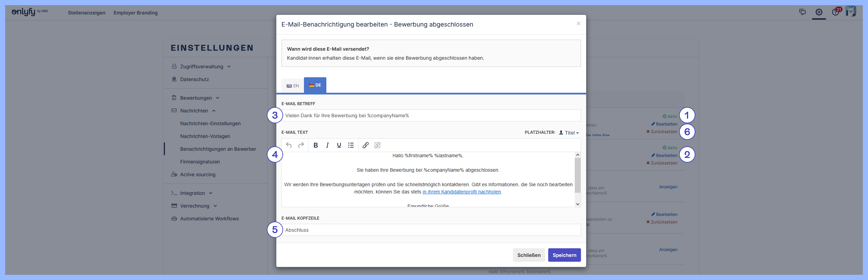The height and width of the screenshot is (280, 868).
Task: Expand the Zugriffsverwaltung menu section
Action: click(x=201, y=67)
